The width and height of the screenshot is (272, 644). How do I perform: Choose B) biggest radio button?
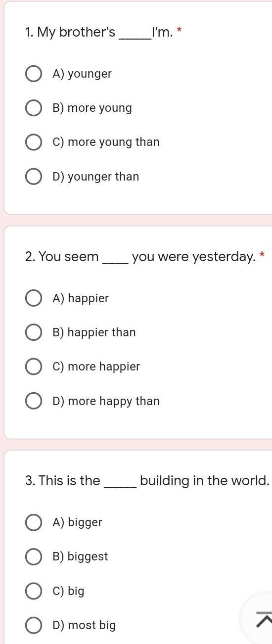(33, 556)
